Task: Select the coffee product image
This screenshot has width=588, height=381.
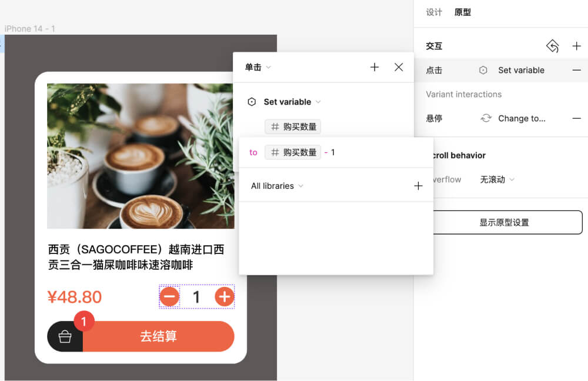Action: click(140, 156)
